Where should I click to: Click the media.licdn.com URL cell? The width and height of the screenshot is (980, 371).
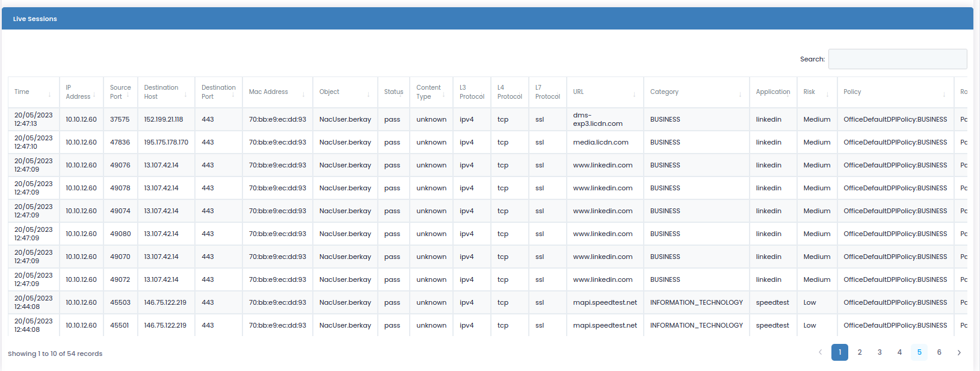pyautogui.click(x=600, y=142)
